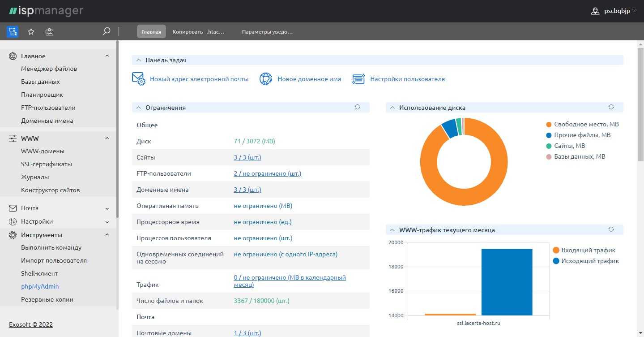This screenshot has height=337, width=644.
Task: Click the blue outgoing traffic bar
Action: coord(507,282)
